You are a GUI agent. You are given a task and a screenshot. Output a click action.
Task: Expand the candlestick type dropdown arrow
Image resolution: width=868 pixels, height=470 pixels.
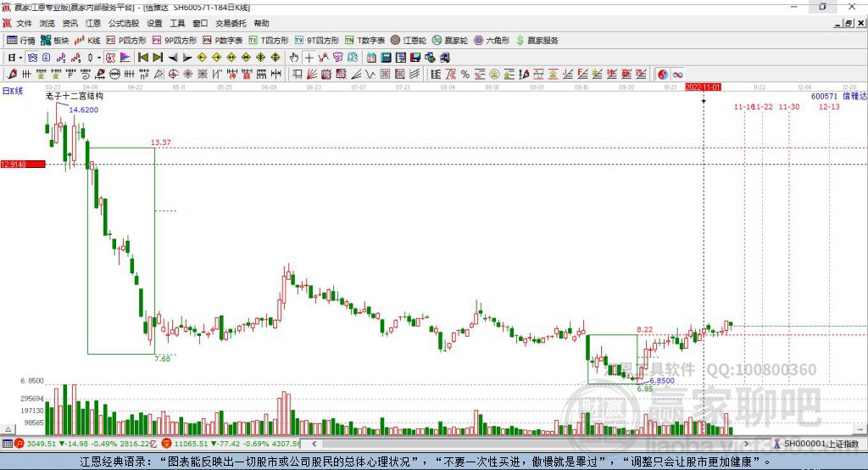click(99, 58)
